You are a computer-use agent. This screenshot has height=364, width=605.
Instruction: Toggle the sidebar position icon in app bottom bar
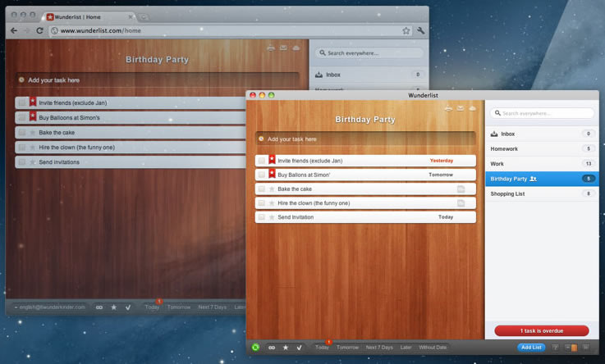(571, 348)
